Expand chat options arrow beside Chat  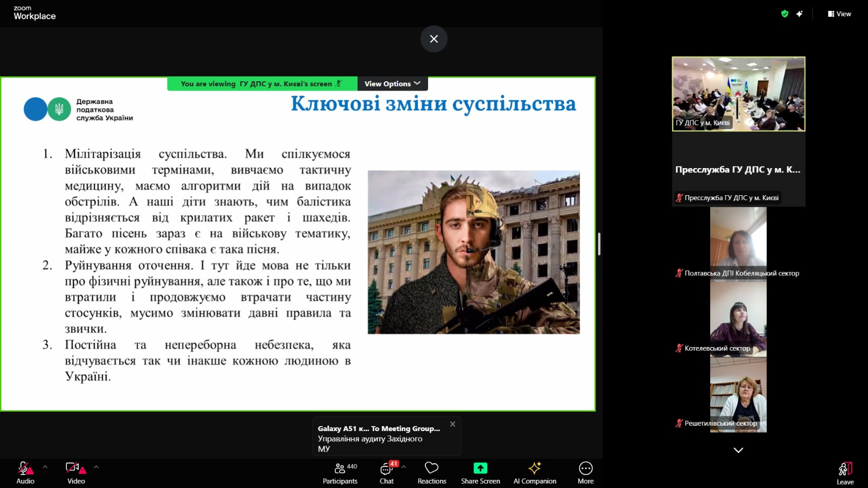pos(404,467)
